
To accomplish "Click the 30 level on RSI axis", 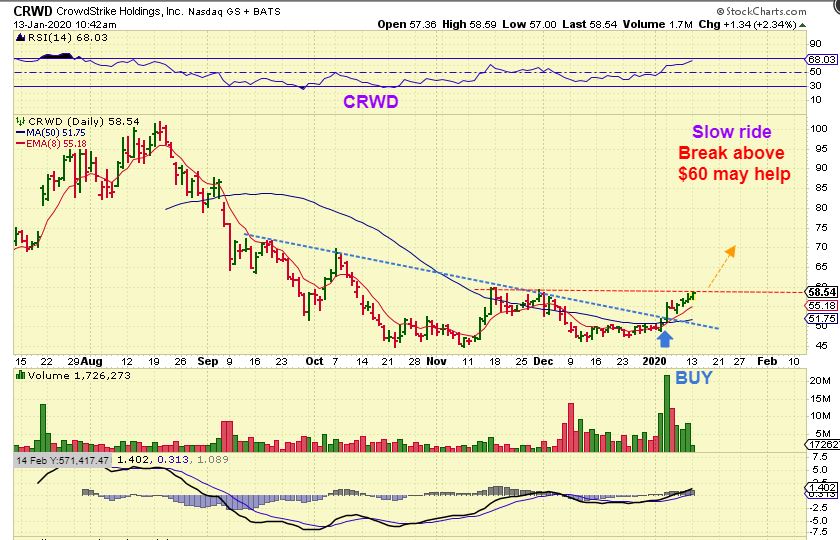I will click(x=815, y=86).
